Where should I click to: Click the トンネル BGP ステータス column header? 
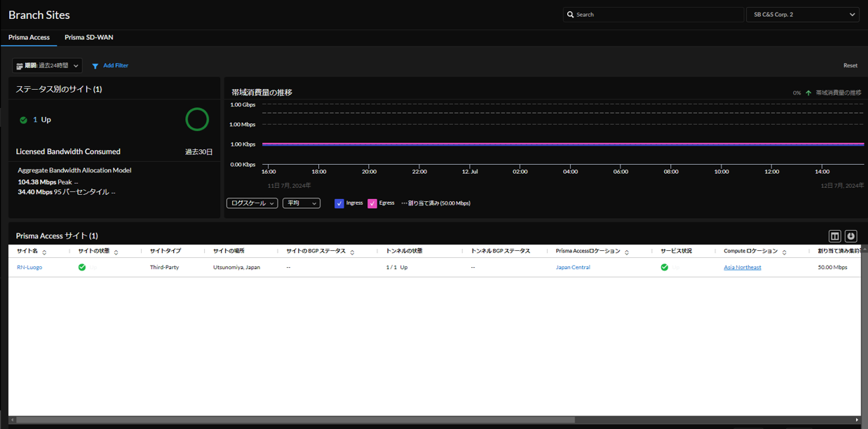point(501,251)
